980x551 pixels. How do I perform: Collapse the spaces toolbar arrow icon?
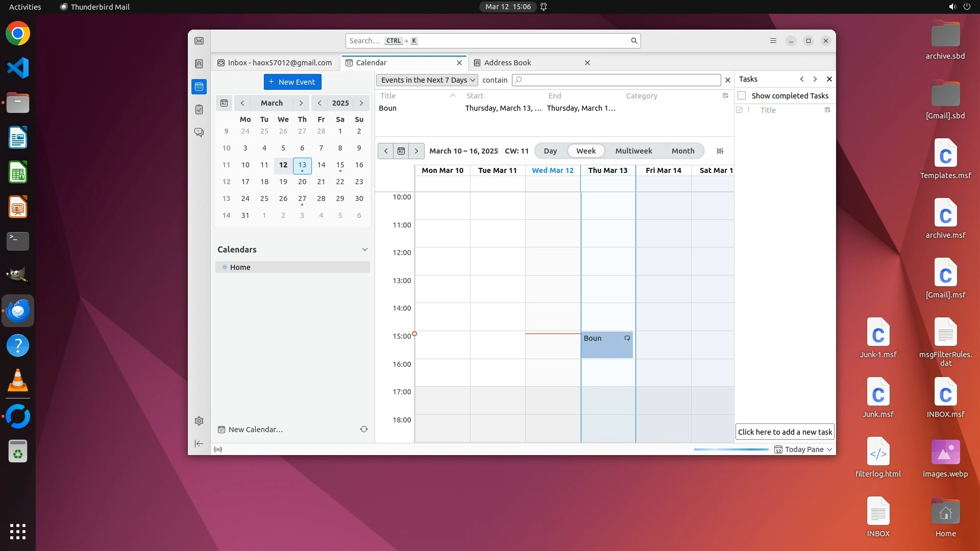199,444
